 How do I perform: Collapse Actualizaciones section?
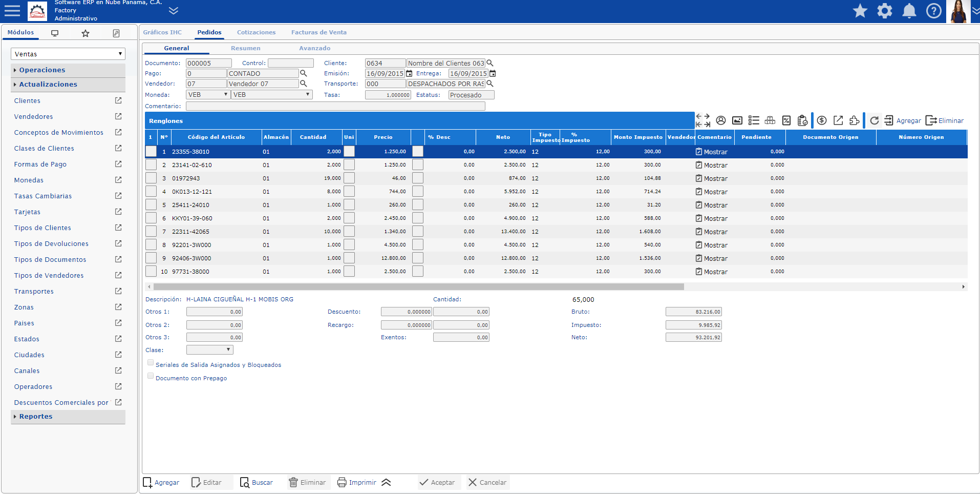click(68, 84)
